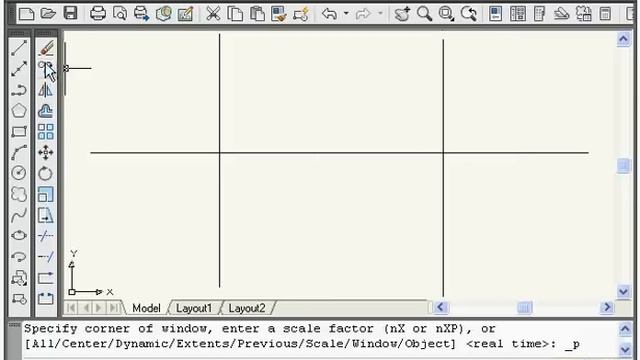
Task: Click the Undo arrow button
Action: pyautogui.click(x=329, y=14)
